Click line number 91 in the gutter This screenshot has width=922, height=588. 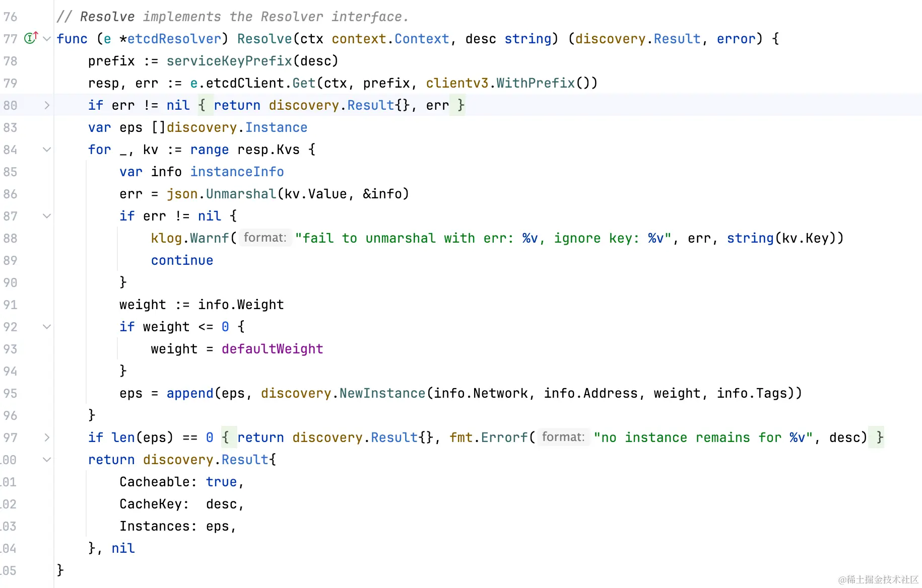coord(10,305)
